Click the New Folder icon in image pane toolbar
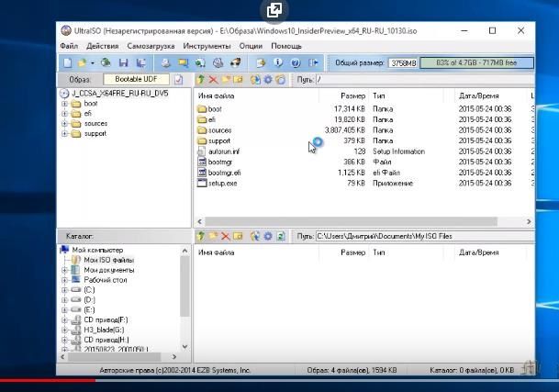559x392 pixels. (225, 79)
